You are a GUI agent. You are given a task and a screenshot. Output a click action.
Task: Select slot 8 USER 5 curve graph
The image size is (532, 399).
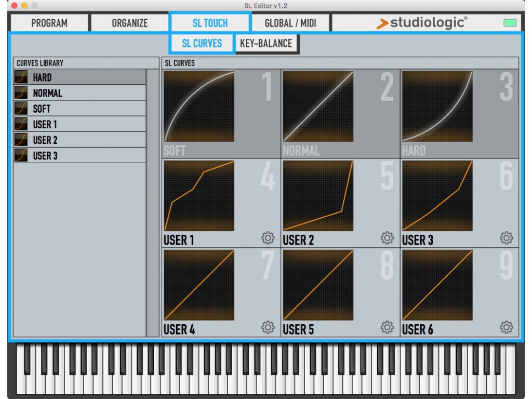click(x=318, y=285)
